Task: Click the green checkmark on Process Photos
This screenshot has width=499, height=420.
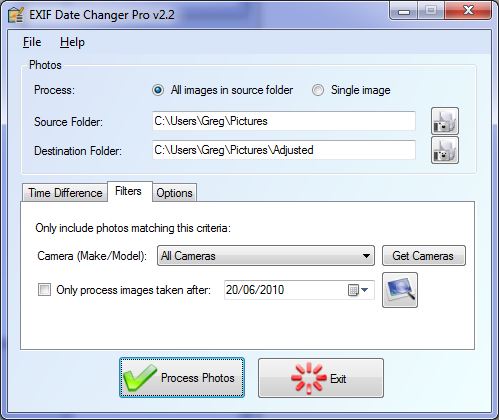Action: click(140, 378)
